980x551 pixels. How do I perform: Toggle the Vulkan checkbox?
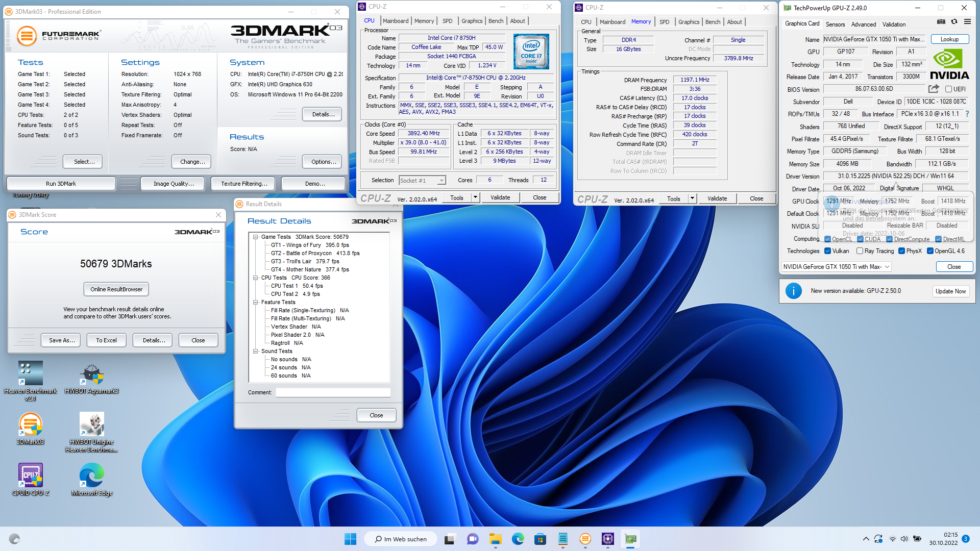coord(827,251)
